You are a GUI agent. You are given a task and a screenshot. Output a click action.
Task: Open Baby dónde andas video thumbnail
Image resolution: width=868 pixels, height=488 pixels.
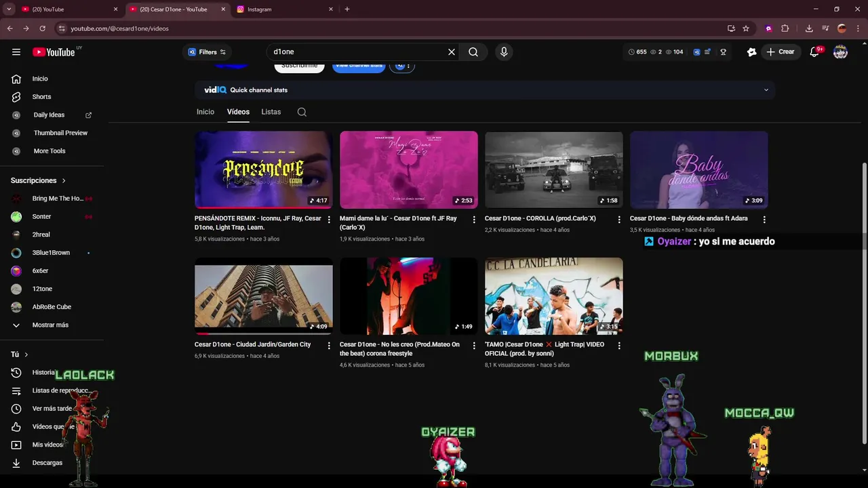pyautogui.click(x=699, y=170)
